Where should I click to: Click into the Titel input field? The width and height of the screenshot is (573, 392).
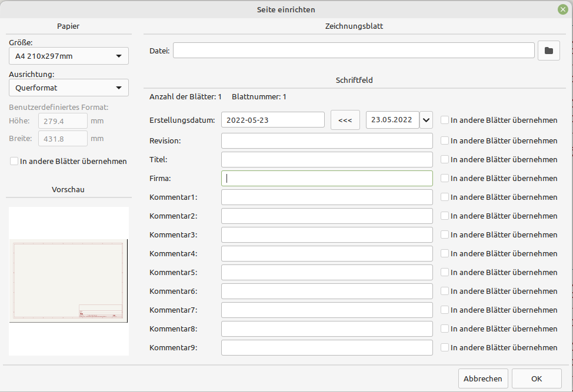coord(327,159)
